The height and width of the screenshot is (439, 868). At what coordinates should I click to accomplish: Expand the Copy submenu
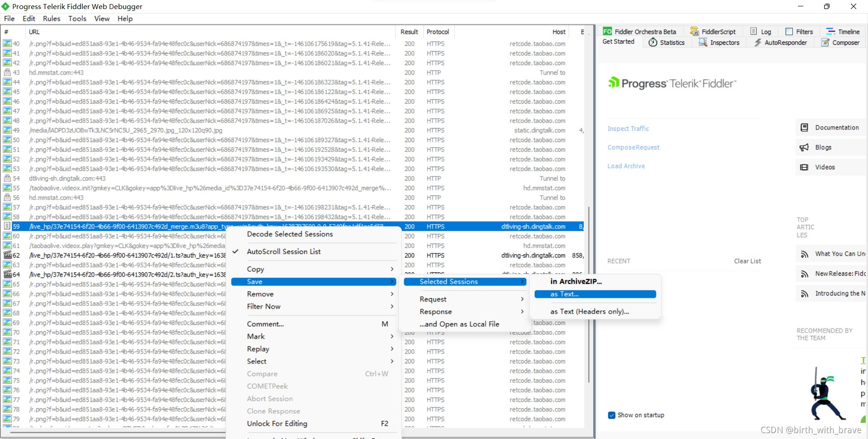tap(314, 269)
